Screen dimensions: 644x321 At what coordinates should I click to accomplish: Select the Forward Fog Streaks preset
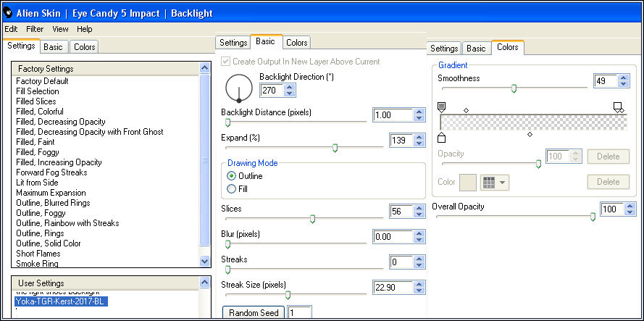coord(51,172)
